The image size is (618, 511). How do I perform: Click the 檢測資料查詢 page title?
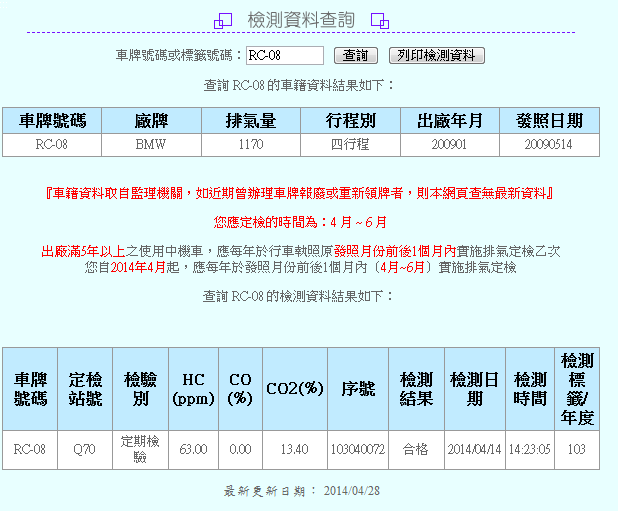click(301, 20)
